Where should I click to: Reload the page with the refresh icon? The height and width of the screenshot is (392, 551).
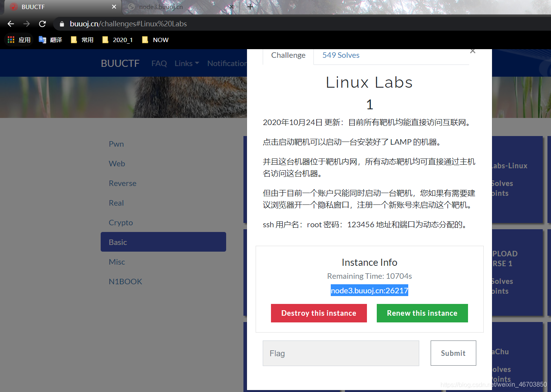(42, 24)
